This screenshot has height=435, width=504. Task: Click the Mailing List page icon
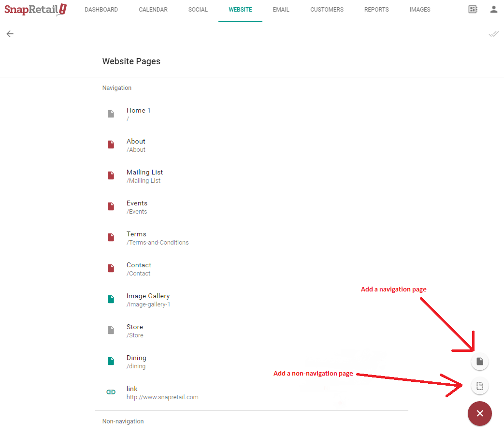[x=111, y=175]
